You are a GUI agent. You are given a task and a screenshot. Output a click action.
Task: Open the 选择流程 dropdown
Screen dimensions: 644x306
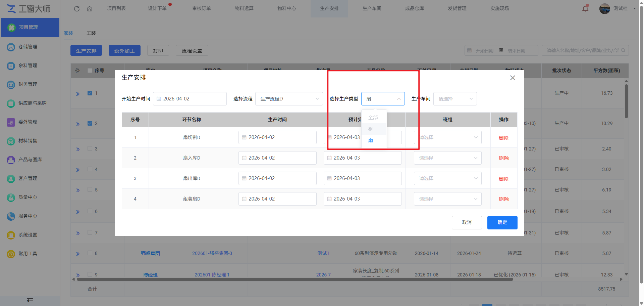tap(289, 99)
